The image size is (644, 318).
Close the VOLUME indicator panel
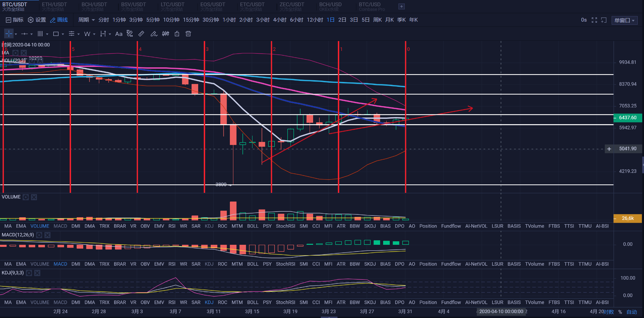click(34, 197)
